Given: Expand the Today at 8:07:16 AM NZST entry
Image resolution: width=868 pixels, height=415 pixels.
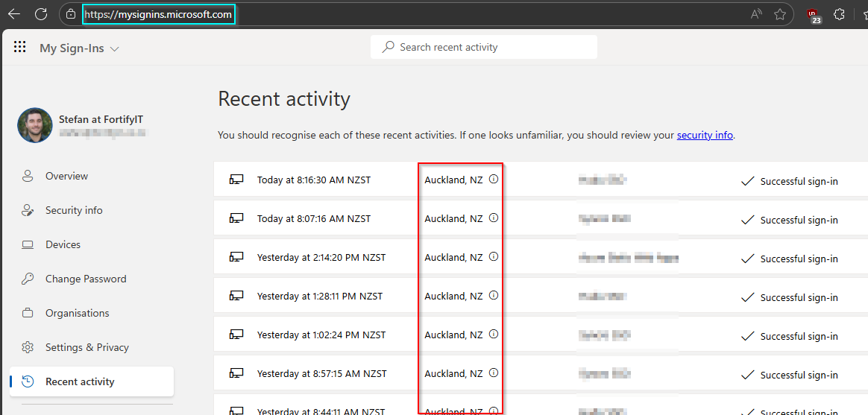Looking at the screenshot, I should [541, 218].
